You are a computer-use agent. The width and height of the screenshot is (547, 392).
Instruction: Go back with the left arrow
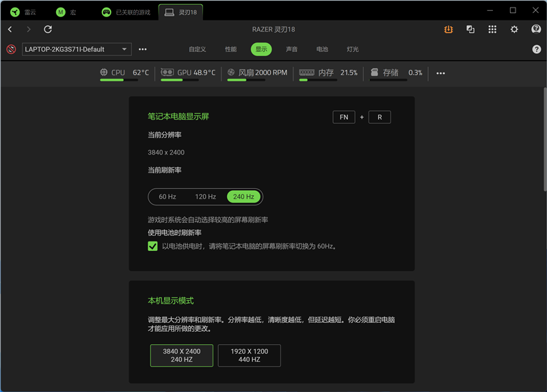10,29
